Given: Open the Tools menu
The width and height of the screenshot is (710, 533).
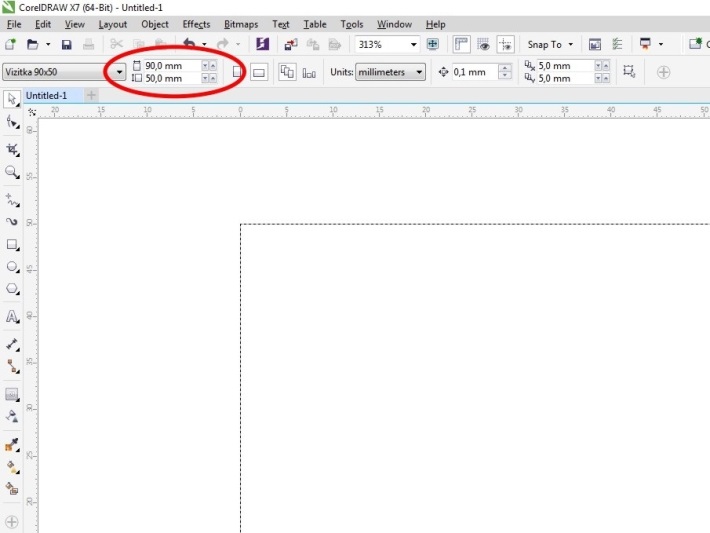Looking at the screenshot, I should 352,24.
